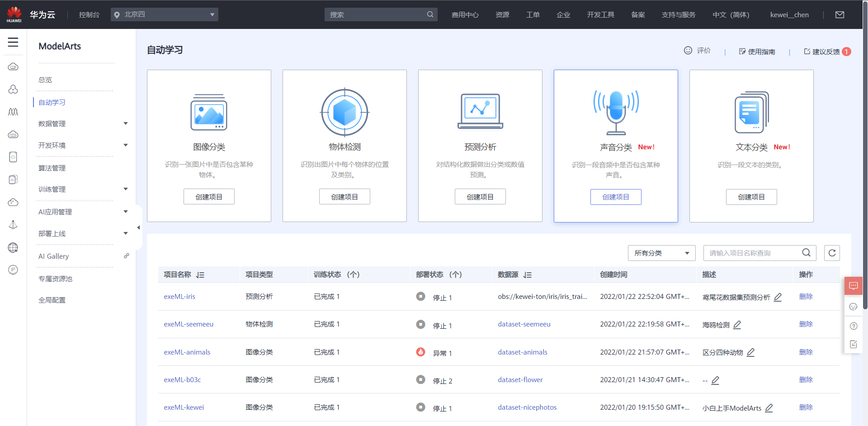The height and width of the screenshot is (426, 868).
Task: Expand the 开发环境 menu
Action: click(x=126, y=145)
